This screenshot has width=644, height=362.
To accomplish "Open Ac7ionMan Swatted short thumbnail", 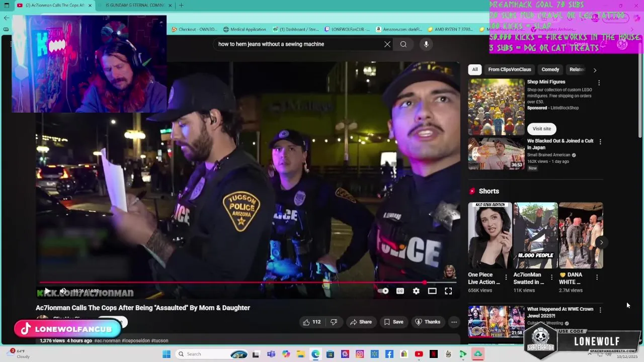I will pos(535,235).
